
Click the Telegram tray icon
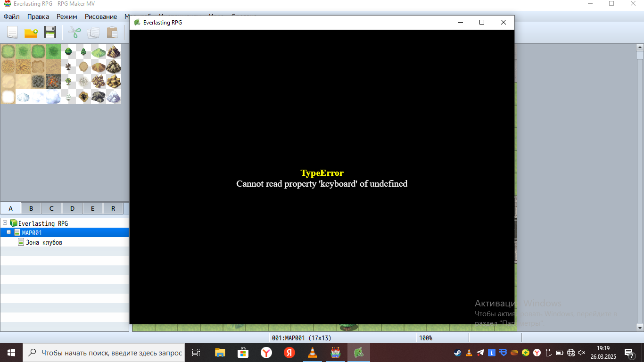click(480, 353)
